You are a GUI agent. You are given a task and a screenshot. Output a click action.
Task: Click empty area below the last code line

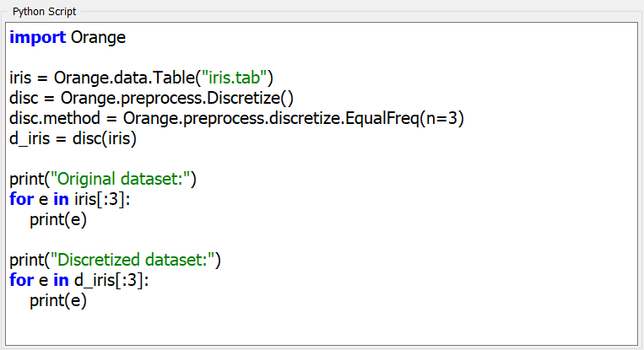coord(322,327)
